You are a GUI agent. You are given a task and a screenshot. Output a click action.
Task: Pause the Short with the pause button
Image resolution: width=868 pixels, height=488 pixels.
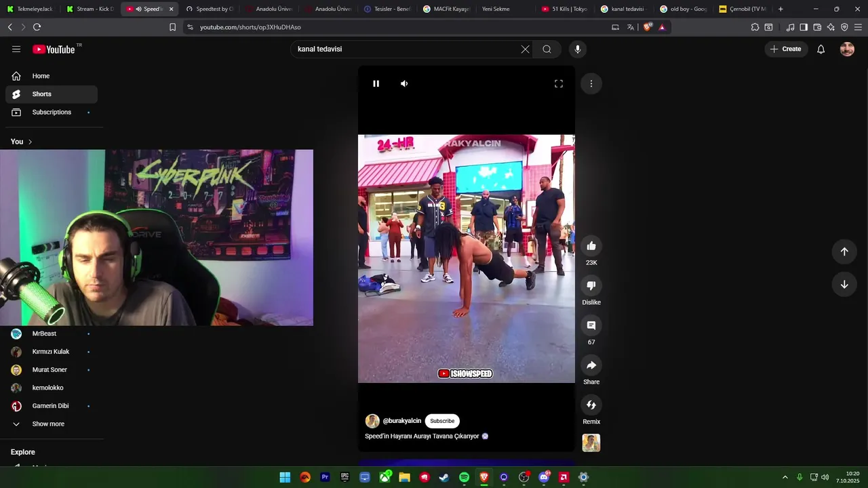point(376,83)
